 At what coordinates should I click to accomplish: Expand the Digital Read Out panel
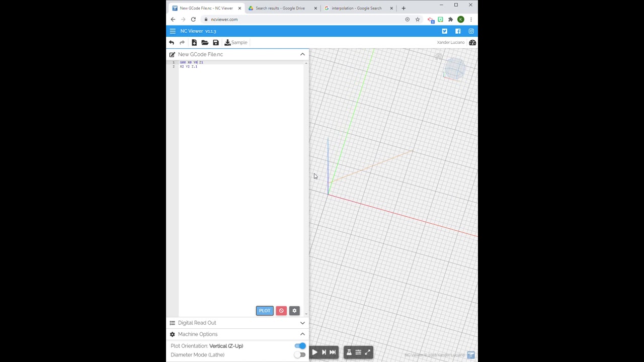click(302, 323)
